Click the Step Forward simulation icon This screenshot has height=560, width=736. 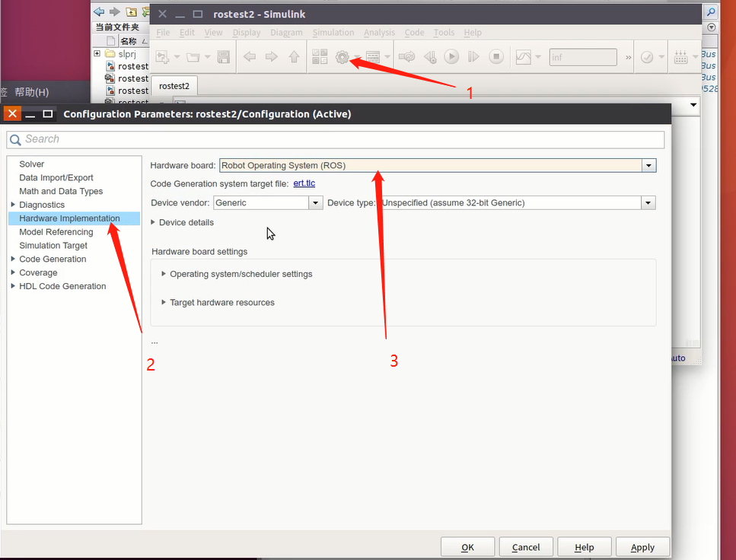473,57
